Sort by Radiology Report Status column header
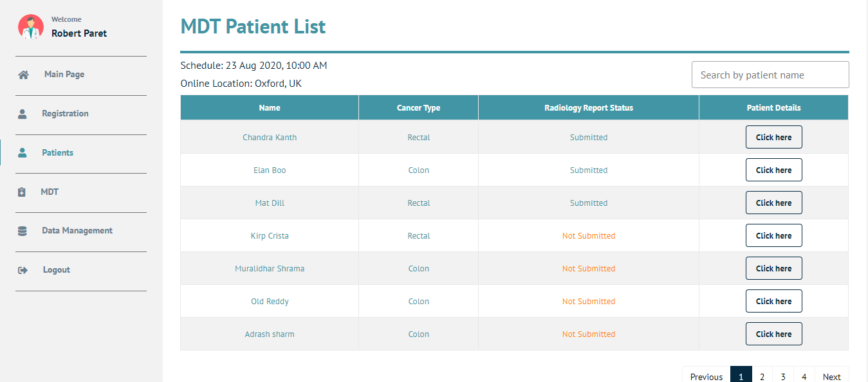This screenshot has width=868, height=382. (x=588, y=108)
